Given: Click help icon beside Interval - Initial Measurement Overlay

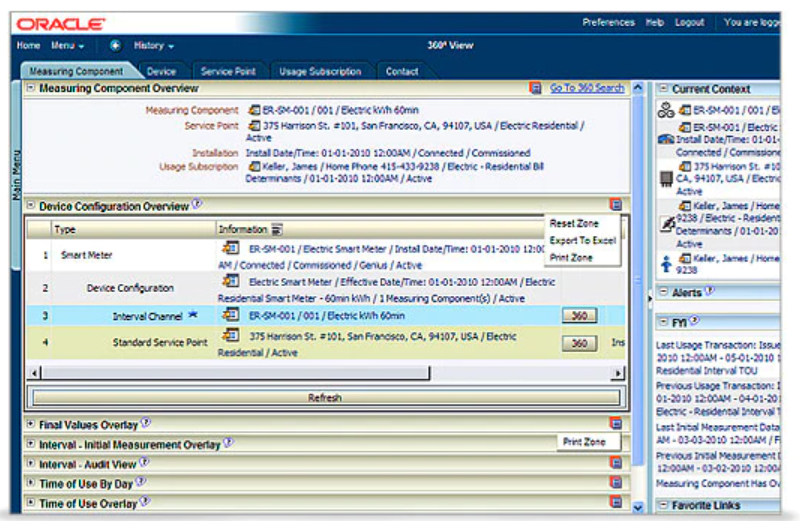Looking at the screenshot, I should pos(228,442).
